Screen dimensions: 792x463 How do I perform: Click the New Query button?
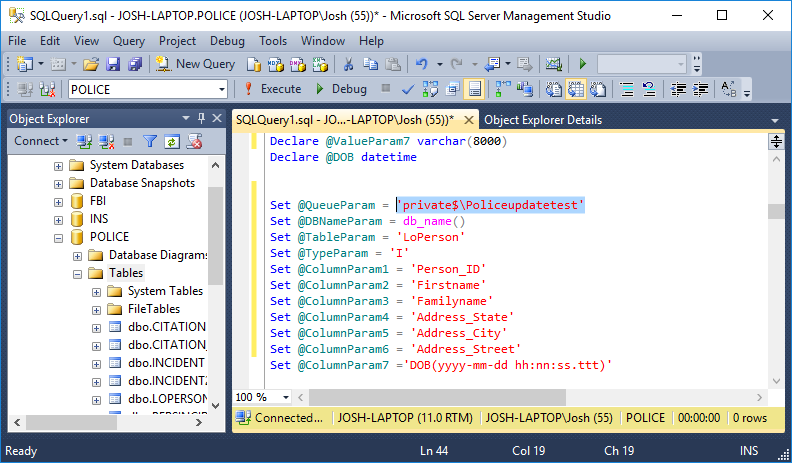point(195,64)
